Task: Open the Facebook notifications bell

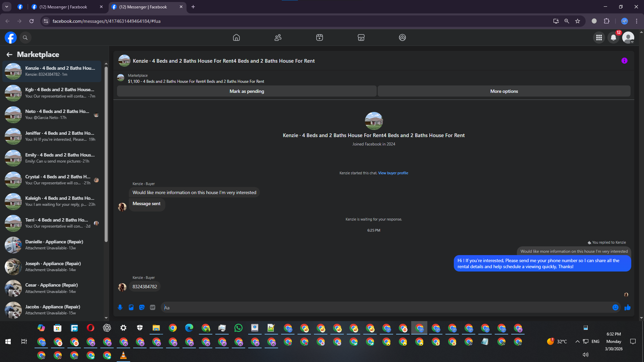Action: pyautogui.click(x=613, y=38)
